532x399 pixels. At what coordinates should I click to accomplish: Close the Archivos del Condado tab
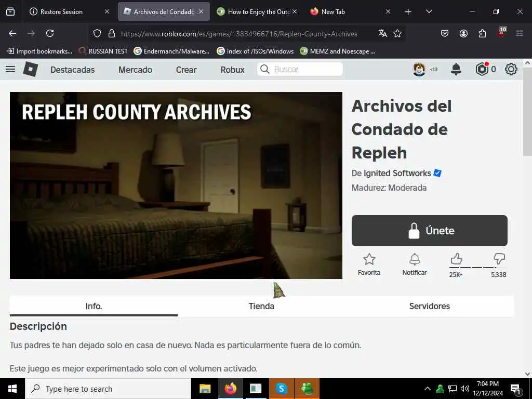201,11
